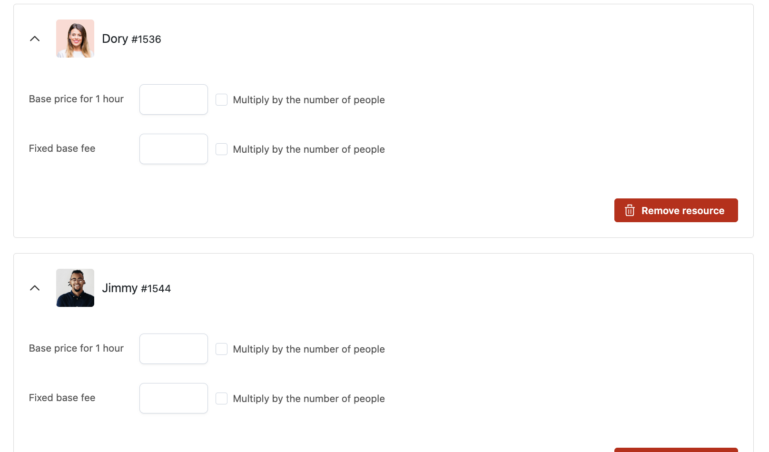The image size is (769, 452).
Task: Click Dory's "Fixed base fee" label
Action: 62,149
